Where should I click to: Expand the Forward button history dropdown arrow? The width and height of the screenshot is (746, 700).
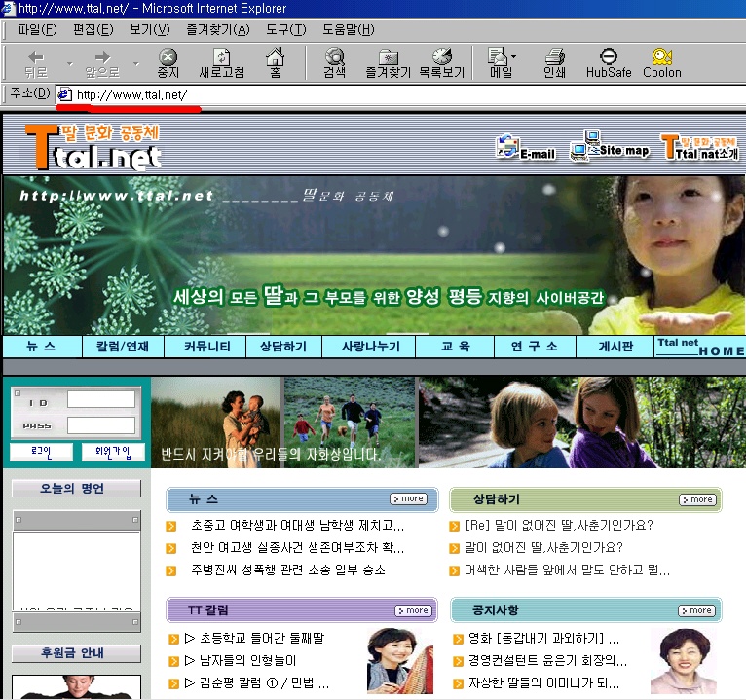pyautogui.click(x=136, y=63)
